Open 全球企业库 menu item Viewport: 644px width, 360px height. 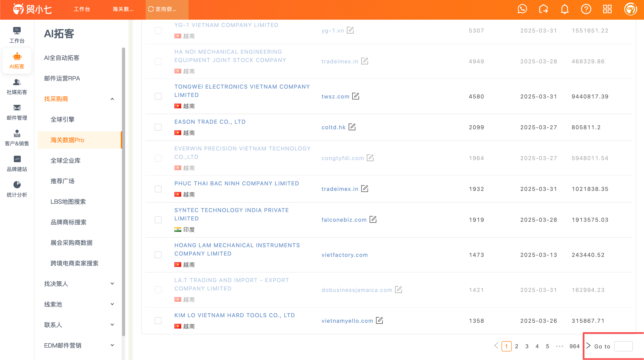66,161
